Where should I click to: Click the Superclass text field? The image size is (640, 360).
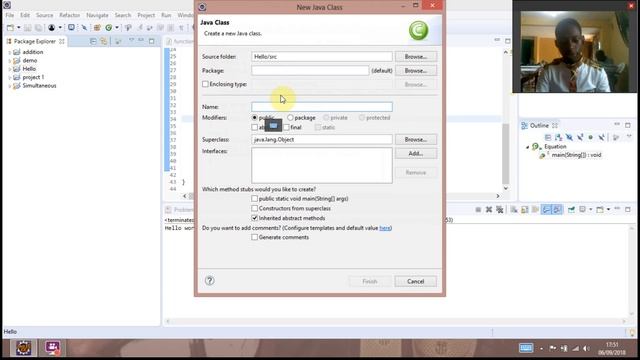(322, 139)
